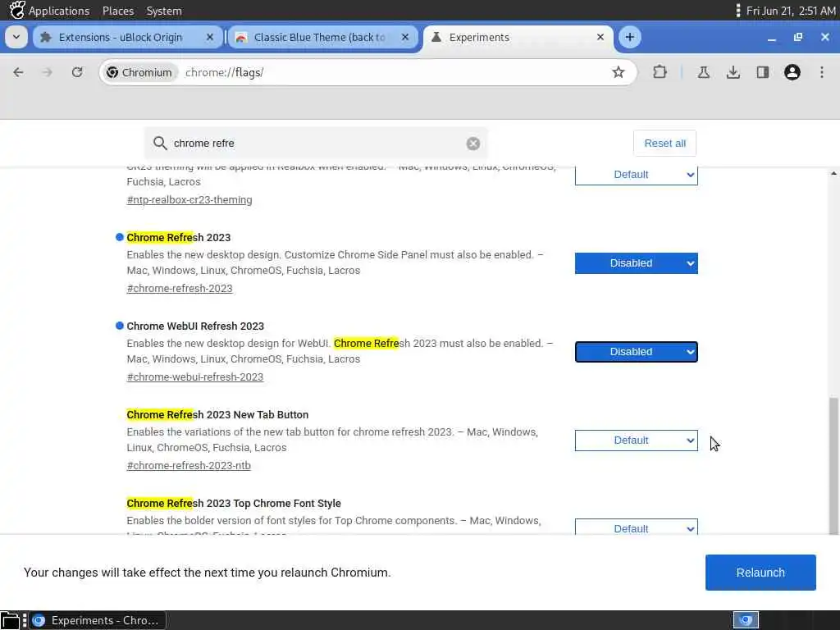Open the tab search chevron button
840x630 pixels.
[x=16, y=37]
